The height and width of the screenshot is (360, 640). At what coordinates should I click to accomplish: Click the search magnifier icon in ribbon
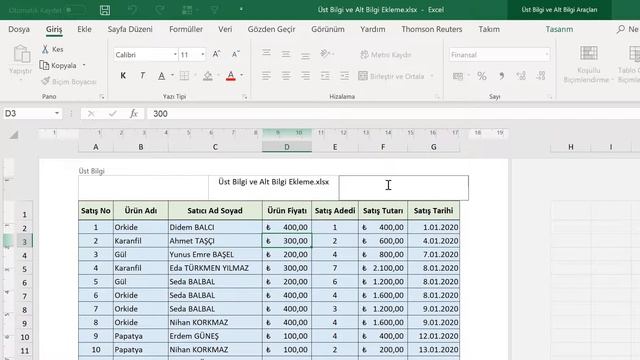(621, 29)
